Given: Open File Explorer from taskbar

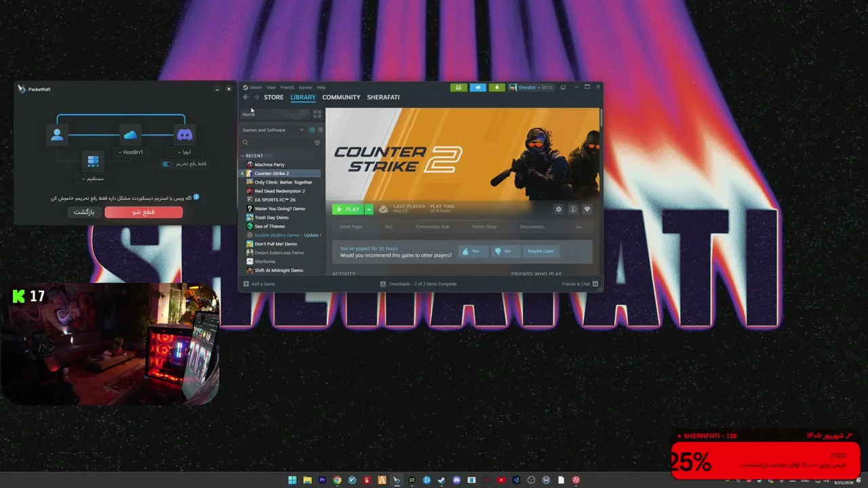Looking at the screenshot, I should click(x=307, y=480).
